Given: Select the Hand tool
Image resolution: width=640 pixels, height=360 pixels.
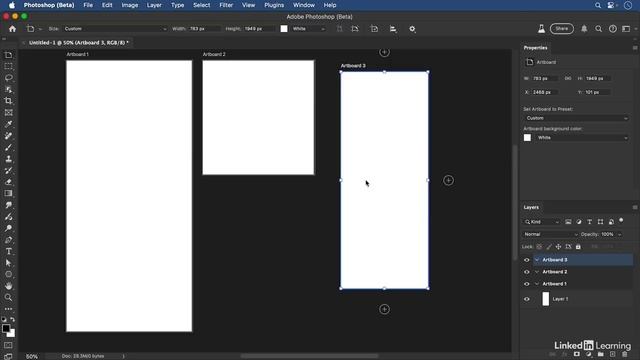Looking at the screenshot, I should tap(8, 286).
